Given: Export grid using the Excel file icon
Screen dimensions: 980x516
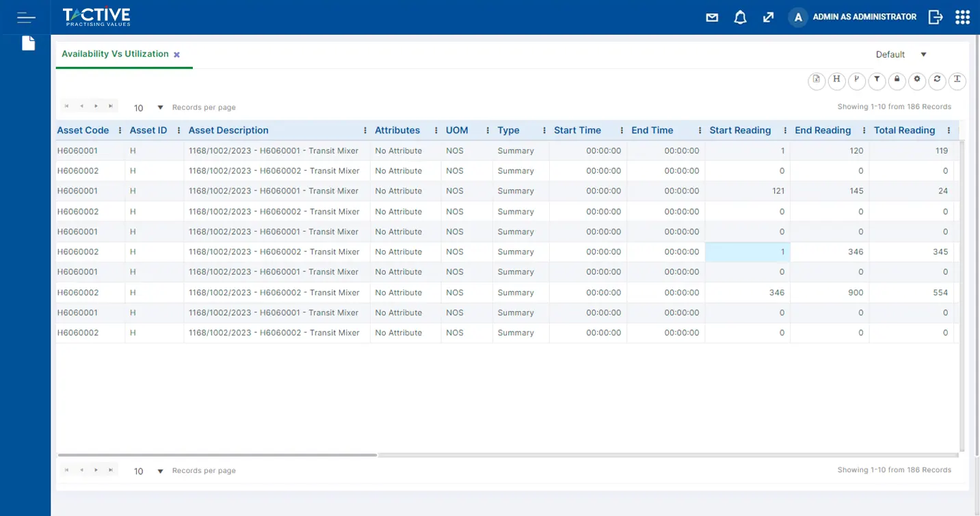Looking at the screenshot, I should [817, 81].
